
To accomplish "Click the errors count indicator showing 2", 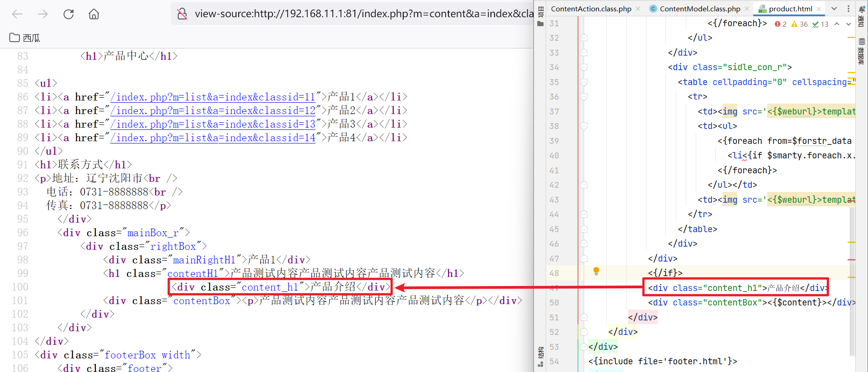I will point(780,24).
